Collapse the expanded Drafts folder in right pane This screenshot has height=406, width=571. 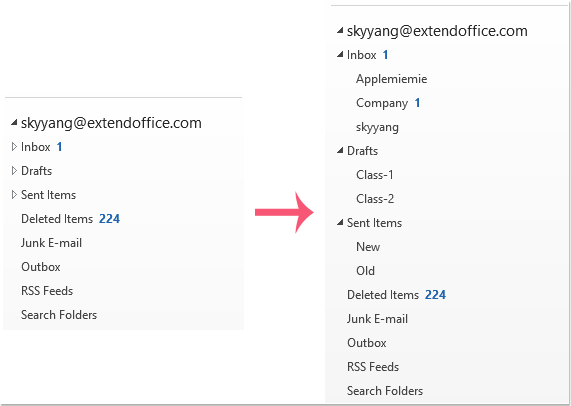[x=340, y=151]
